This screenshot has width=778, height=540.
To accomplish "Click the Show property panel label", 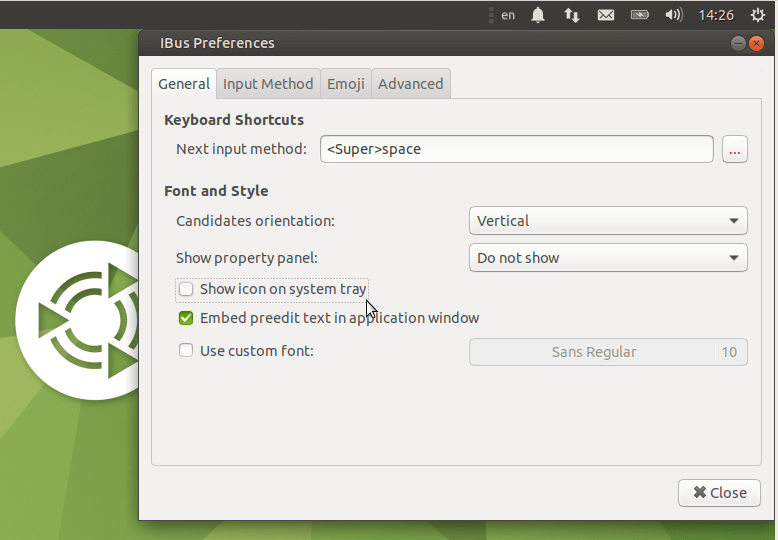I will pyautogui.click(x=247, y=258).
